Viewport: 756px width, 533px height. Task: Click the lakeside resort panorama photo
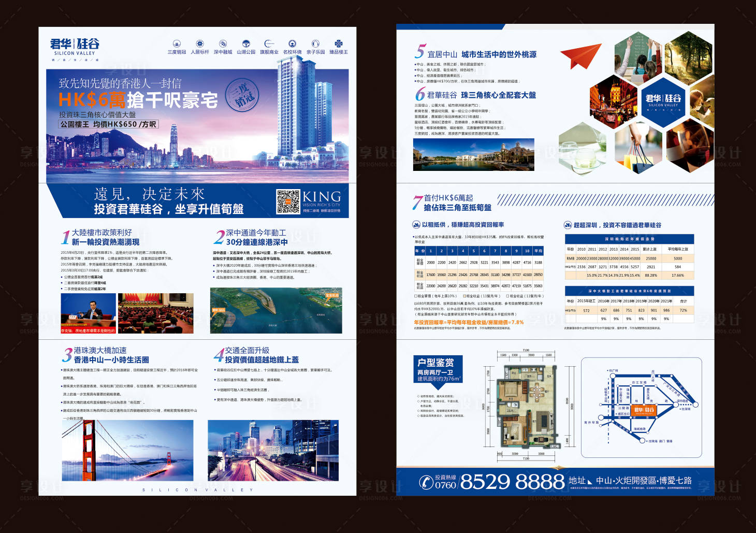click(x=473, y=155)
